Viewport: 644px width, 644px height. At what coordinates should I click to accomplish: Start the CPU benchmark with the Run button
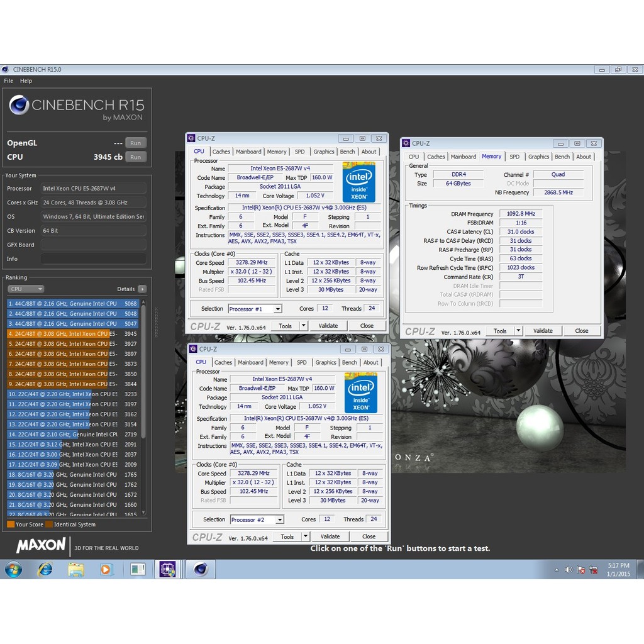[x=135, y=157]
